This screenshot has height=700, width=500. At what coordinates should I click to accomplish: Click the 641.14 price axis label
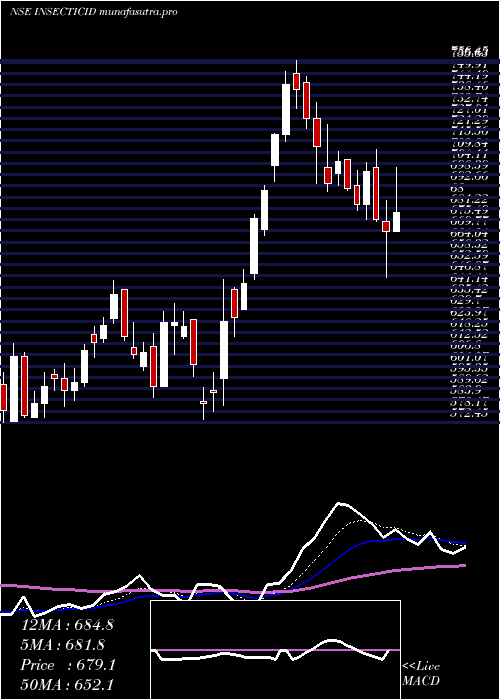(x=470, y=278)
